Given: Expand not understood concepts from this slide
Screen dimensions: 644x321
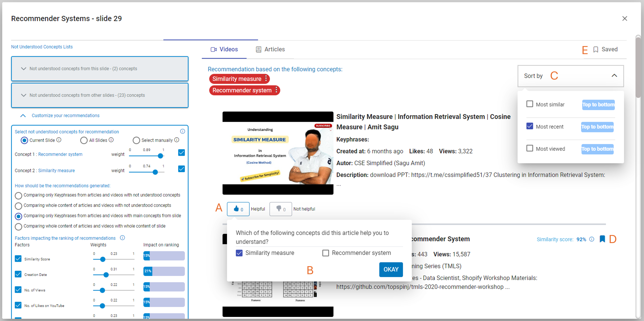Looking at the screenshot, I should (24, 69).
